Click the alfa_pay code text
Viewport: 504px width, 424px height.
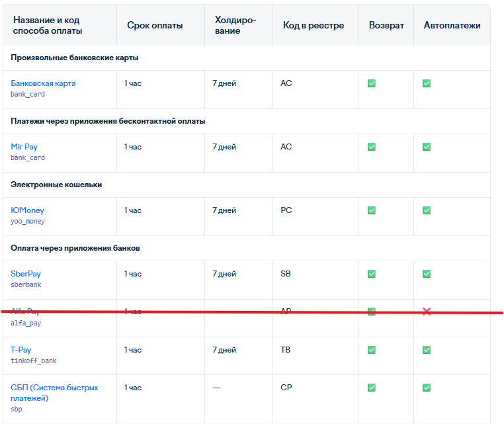(x=26, y=323)
